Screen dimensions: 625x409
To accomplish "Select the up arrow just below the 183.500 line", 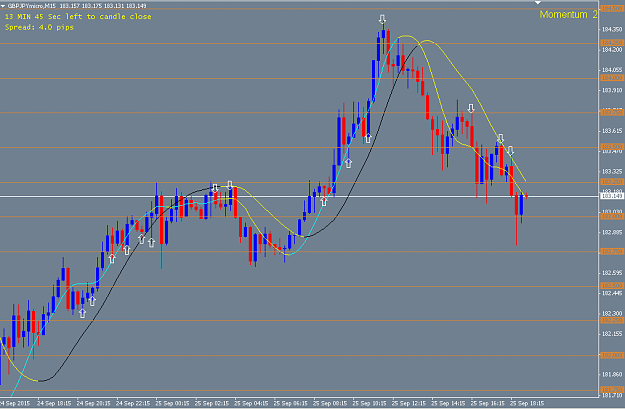I will tap(348, 163).
